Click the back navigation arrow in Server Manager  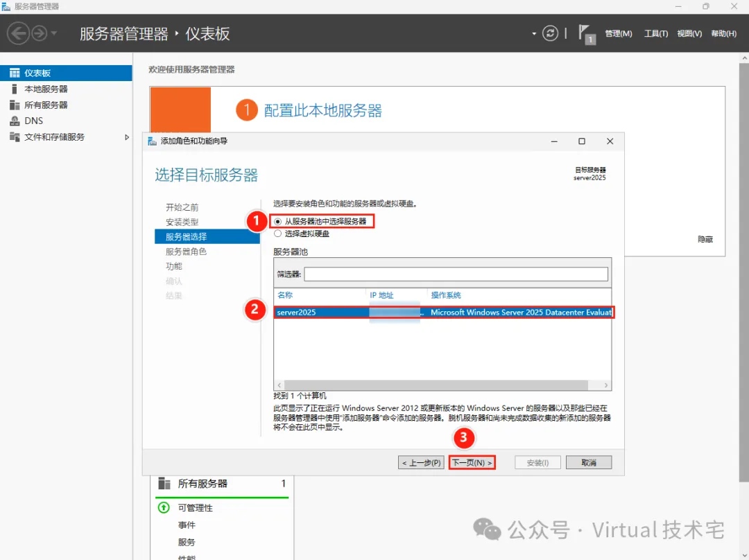tap(18, 33)
